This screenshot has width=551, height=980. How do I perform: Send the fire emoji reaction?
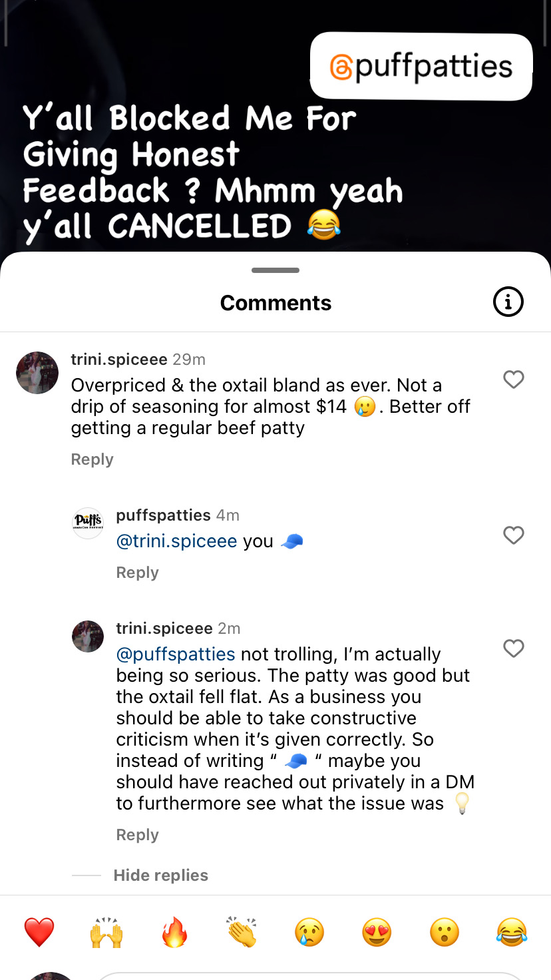174,931
